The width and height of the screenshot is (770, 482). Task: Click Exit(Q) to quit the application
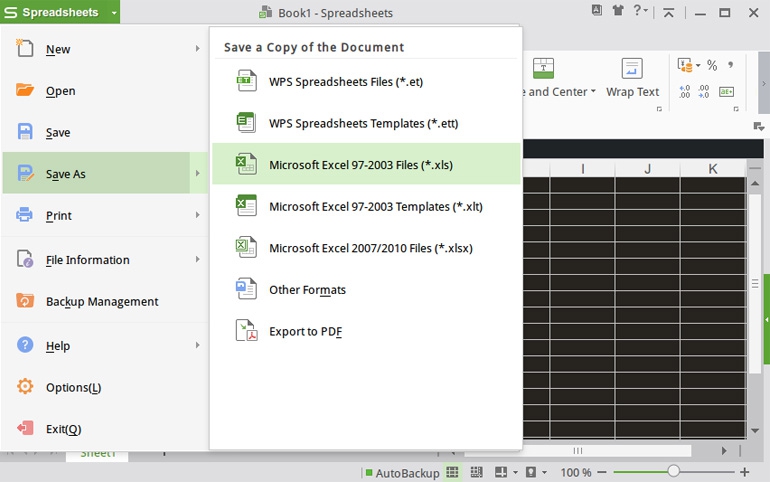[x=63, y=429]
